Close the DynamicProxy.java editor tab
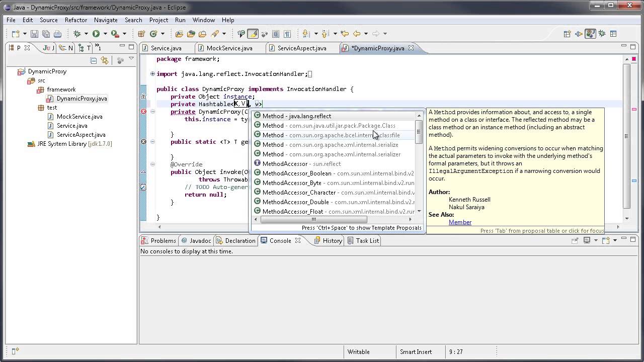The height and width of the screenshot is (362, 644). pos(411,48)
